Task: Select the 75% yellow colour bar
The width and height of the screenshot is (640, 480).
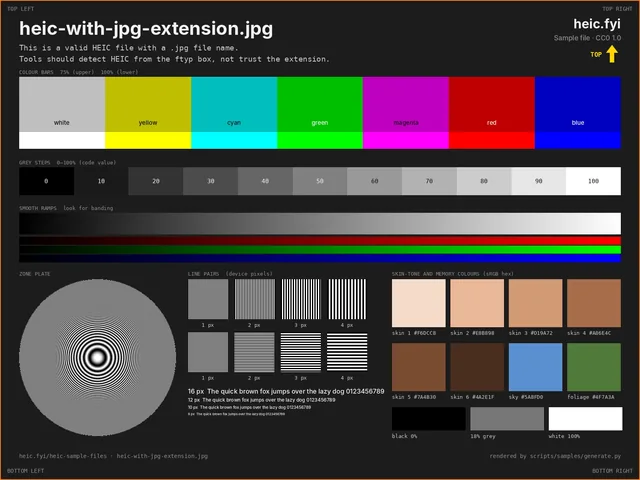Action: click(148, 104)
